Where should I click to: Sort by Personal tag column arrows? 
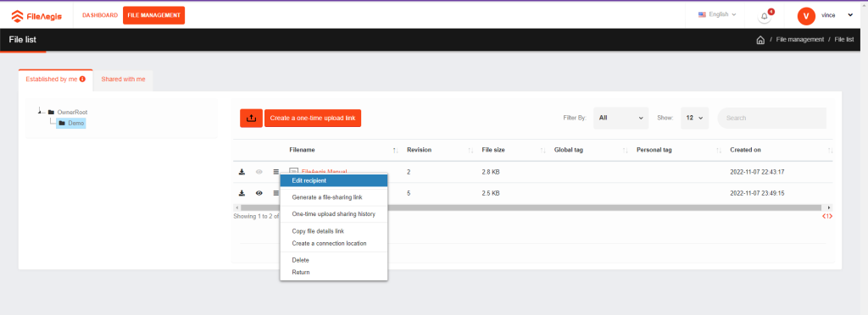(719, 151)
